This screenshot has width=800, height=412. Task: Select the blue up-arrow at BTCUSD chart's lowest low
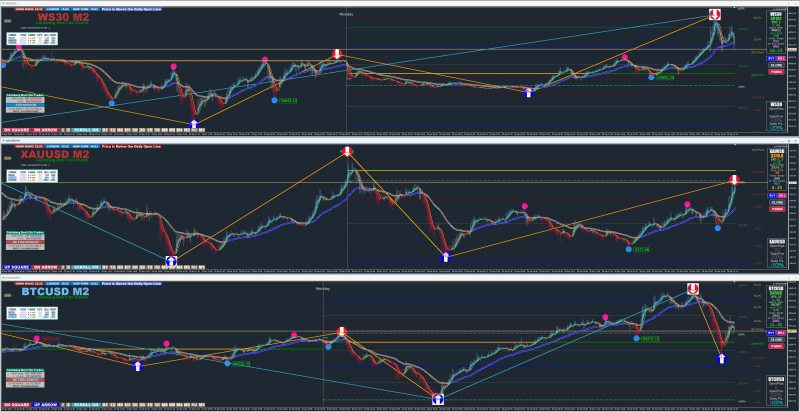click(437, 399)
